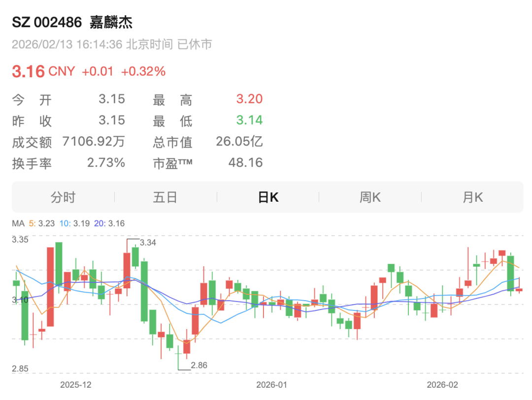
Task: Click the stock name 嘉麟杰
Action: pyautogui.click(x=111, y=22)
